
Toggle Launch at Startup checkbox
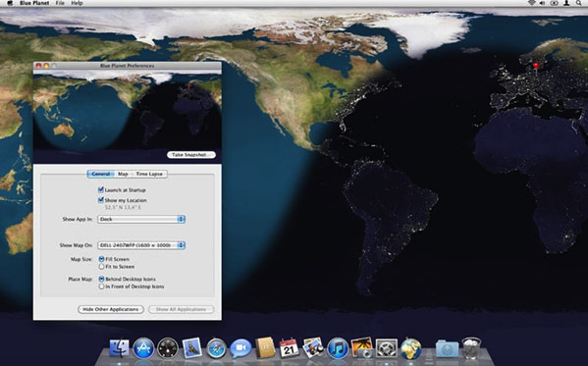coord(101,189)
